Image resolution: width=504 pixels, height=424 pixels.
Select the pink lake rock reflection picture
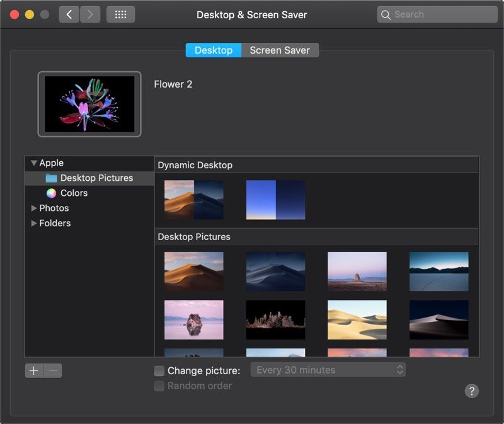click(x=194, y=320)
